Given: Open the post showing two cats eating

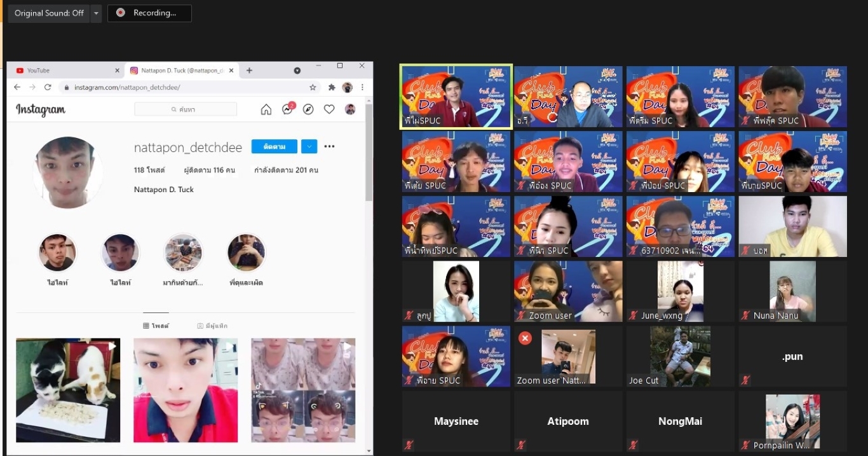Looking at the screenshot, I should [x=68, y=390].
